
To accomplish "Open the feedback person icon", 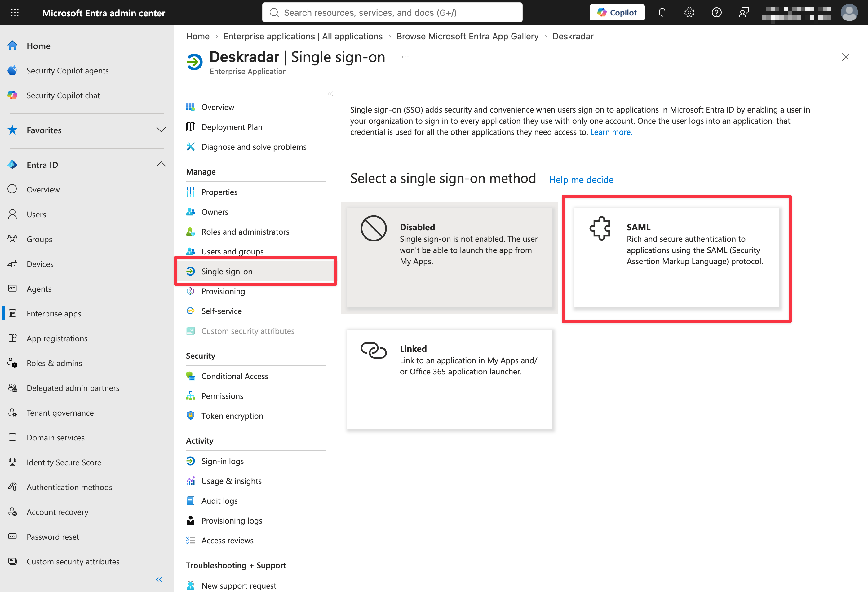I will coord(744,13).
